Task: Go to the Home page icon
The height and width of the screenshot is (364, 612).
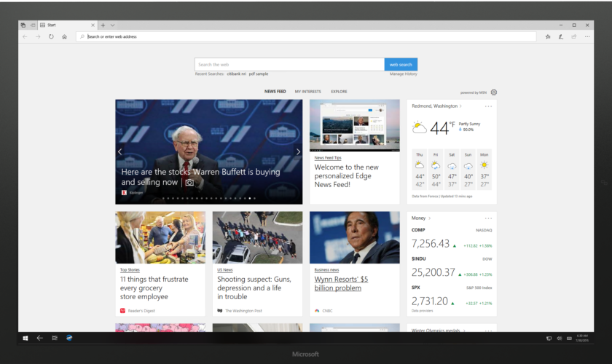Action: coord(64,36)
